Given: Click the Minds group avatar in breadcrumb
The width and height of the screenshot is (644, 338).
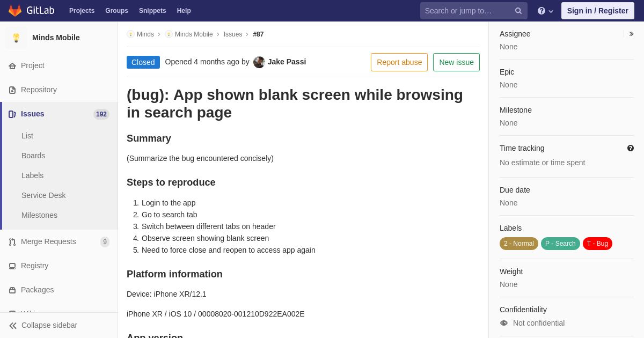Looking at the screenshot, I should (x=130, y=34).
